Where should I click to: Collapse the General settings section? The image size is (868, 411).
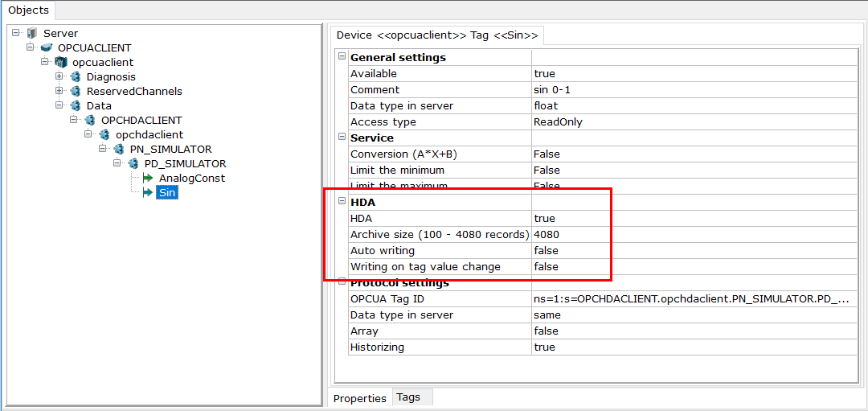point(342,57)
